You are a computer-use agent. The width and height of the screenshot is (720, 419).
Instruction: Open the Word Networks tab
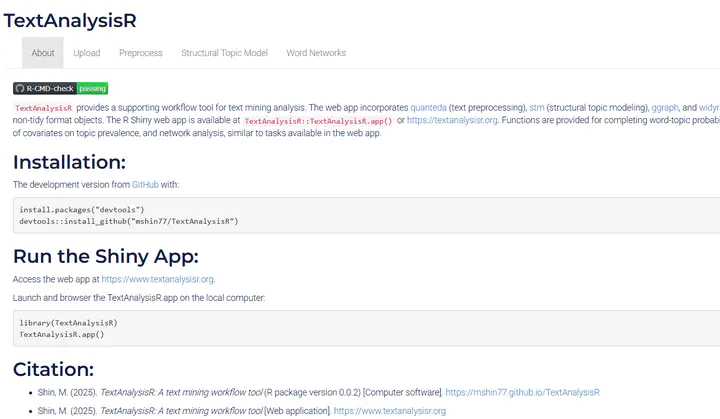pos(316,53)
